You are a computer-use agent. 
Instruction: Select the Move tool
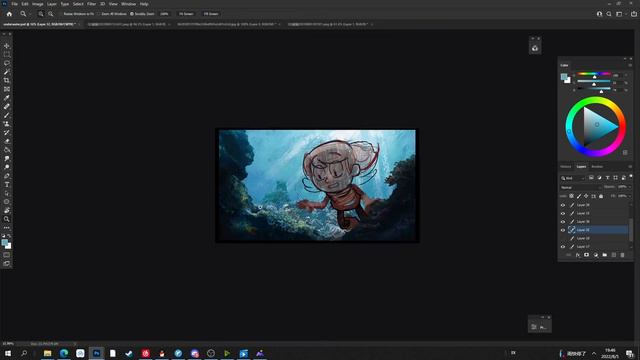coord(7,46)
